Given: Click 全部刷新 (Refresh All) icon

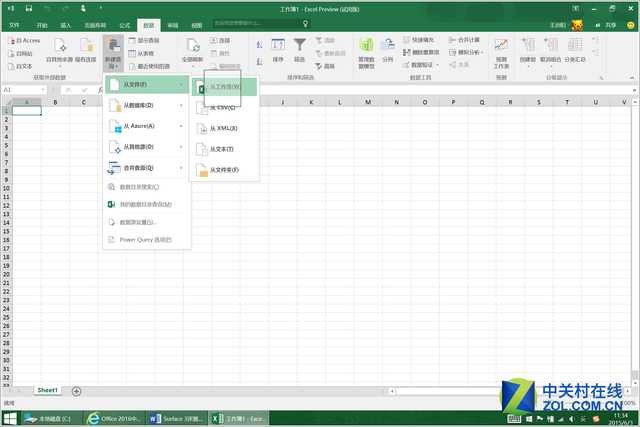Looking at the screenshot, I should point(193,45).
